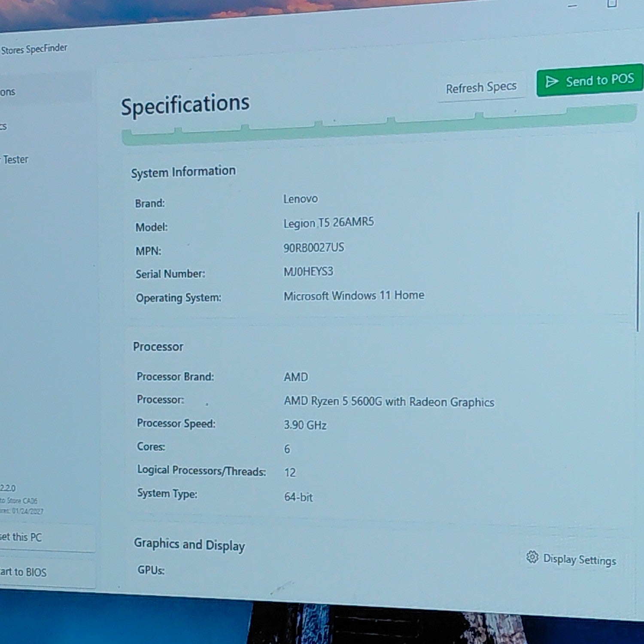Image resolution: width=644 pixels, height=644 pixels.
Task: Click the Send to POS button
Action: (589, 80)
